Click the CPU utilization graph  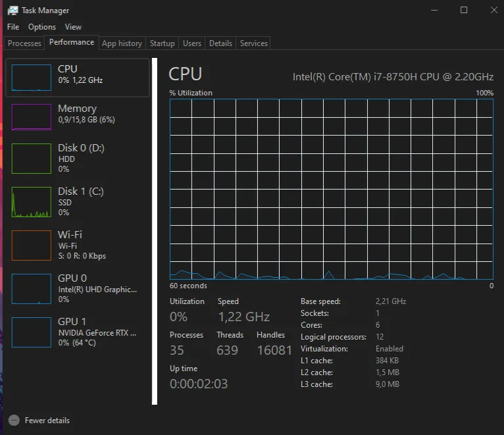(x=332, y=189)
